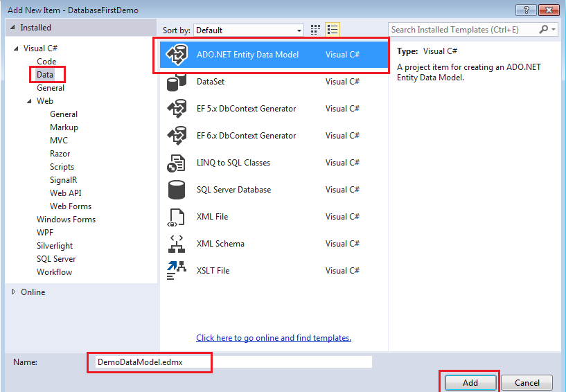Open the Windows Forms category
The width and height of the screenshot is (566, 392).
[x=66, y=220]
